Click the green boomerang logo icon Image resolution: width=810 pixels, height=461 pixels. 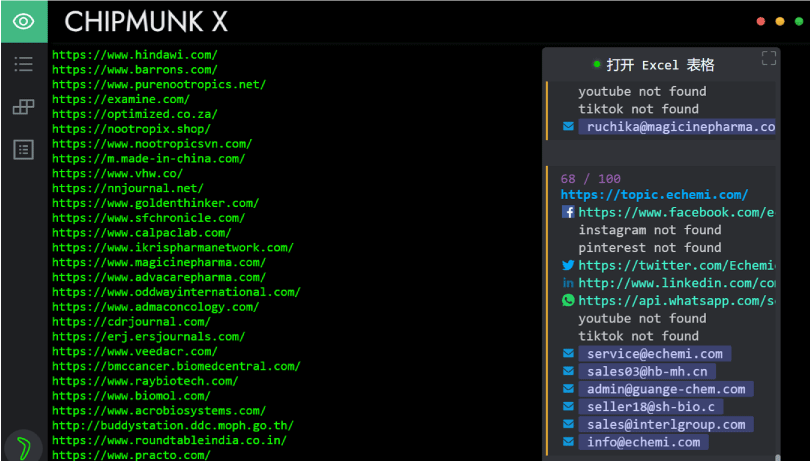click(24, 448)
